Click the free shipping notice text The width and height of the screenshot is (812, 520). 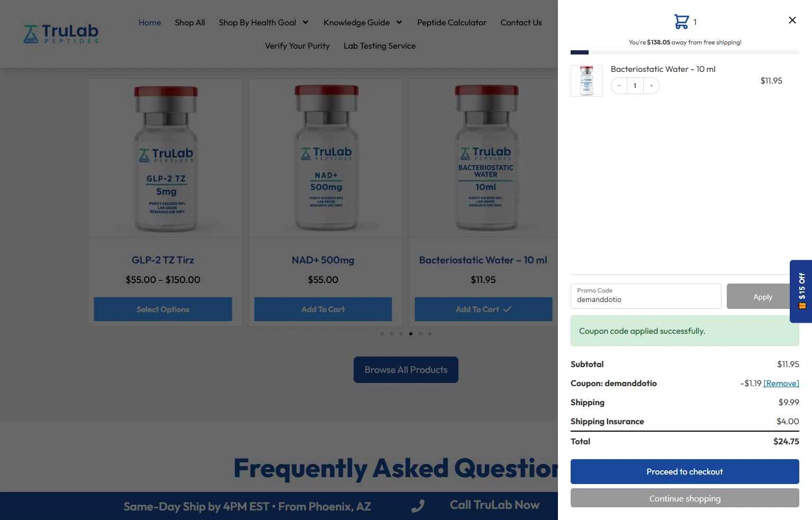pyautogui.click(x=685, y=42)
